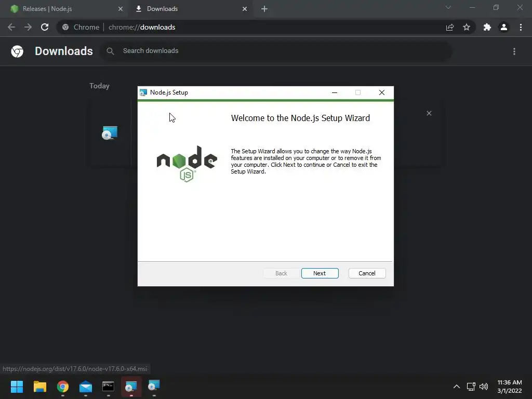Open volume control in system tray

pyautogui.click(x=484, y=387)
